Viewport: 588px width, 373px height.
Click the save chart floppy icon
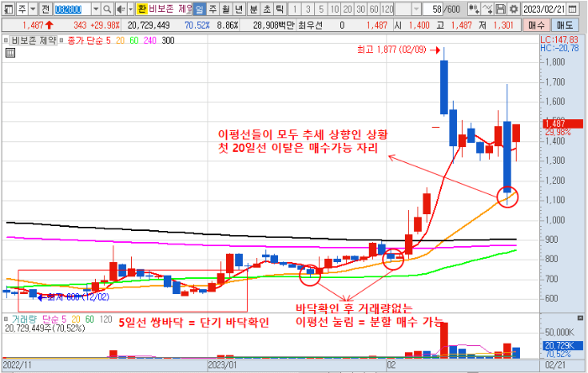pyautogui.click(x=500, y=9)
